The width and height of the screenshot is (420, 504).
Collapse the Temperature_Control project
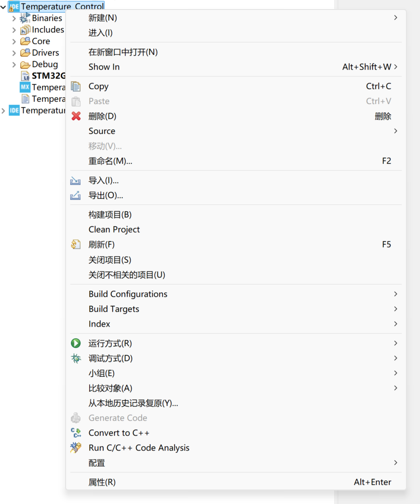coord(4,7)
